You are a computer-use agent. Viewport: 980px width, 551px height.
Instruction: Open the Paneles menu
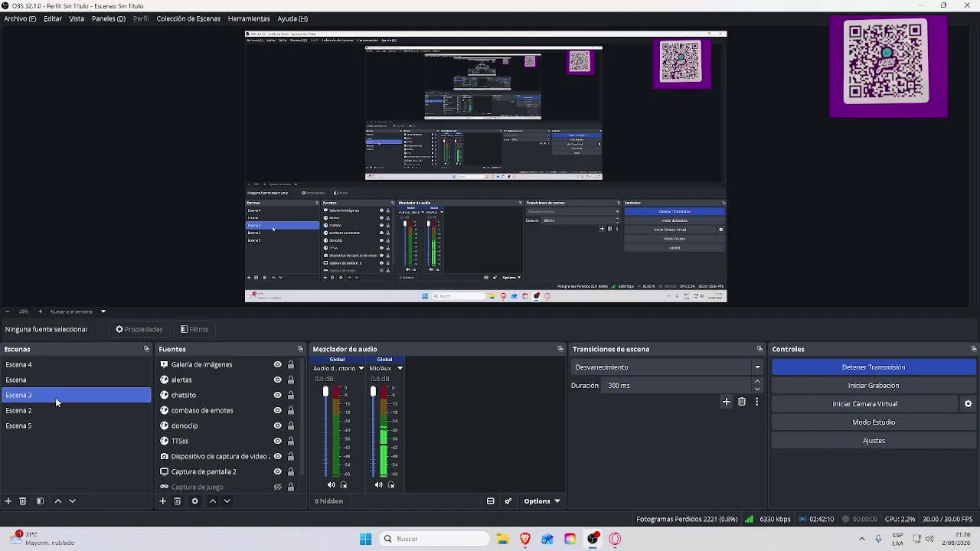point(109,18)
